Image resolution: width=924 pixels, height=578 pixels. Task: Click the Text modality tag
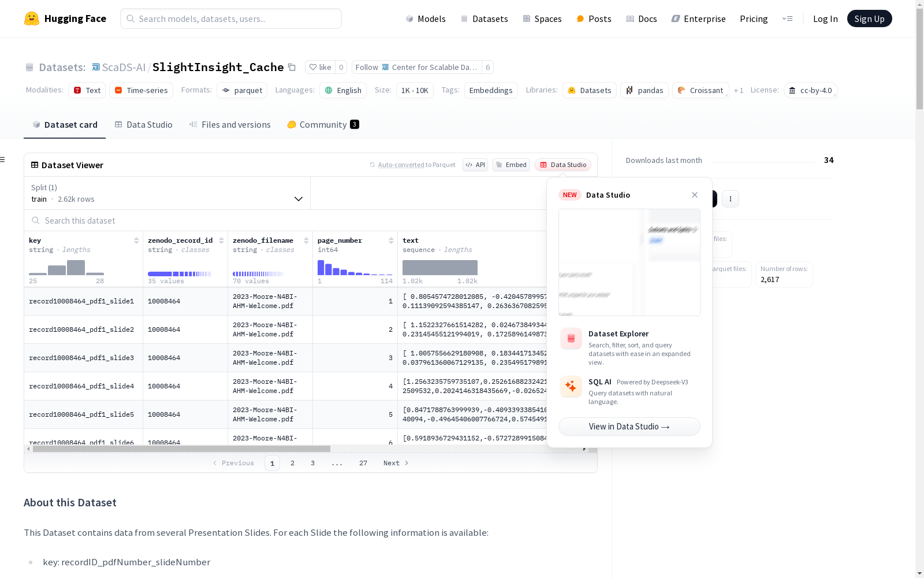[87, 90]
